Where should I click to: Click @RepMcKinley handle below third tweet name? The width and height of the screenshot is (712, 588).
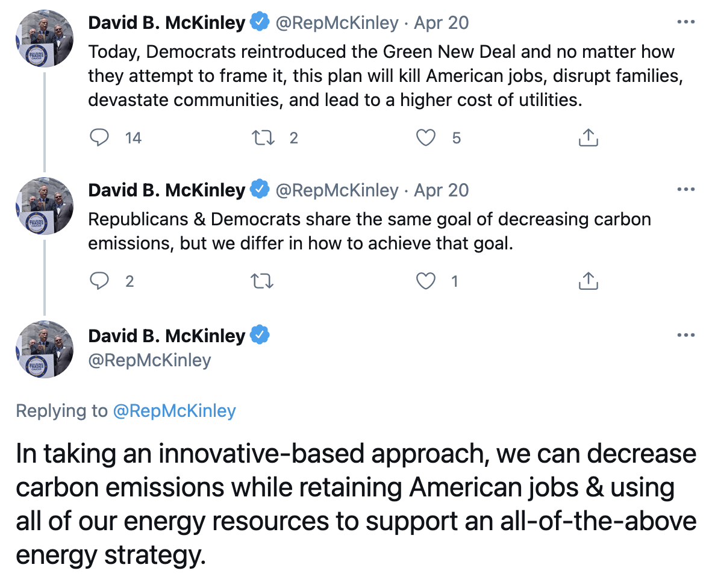150,360
